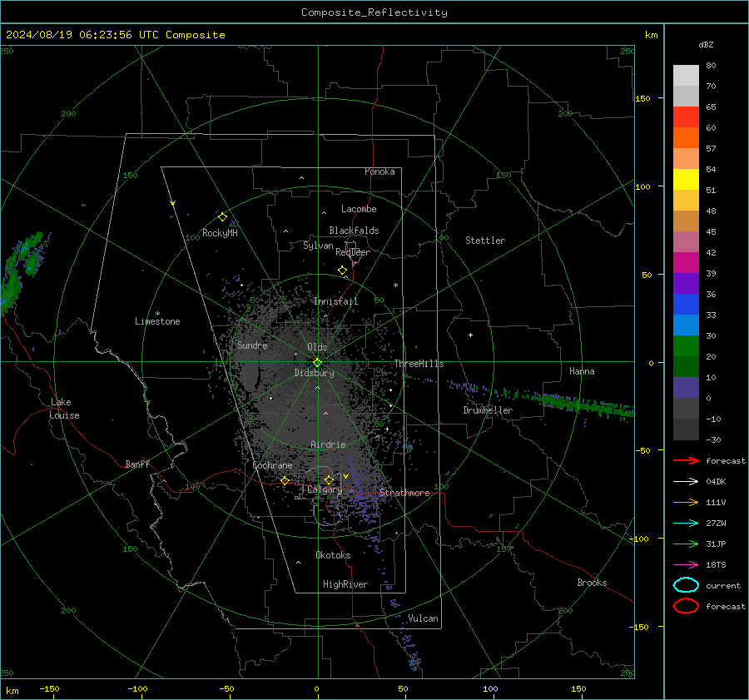The image size is (749, 700).
Task: Click the red forecast ellipse legend
Action: click(686, 606)
